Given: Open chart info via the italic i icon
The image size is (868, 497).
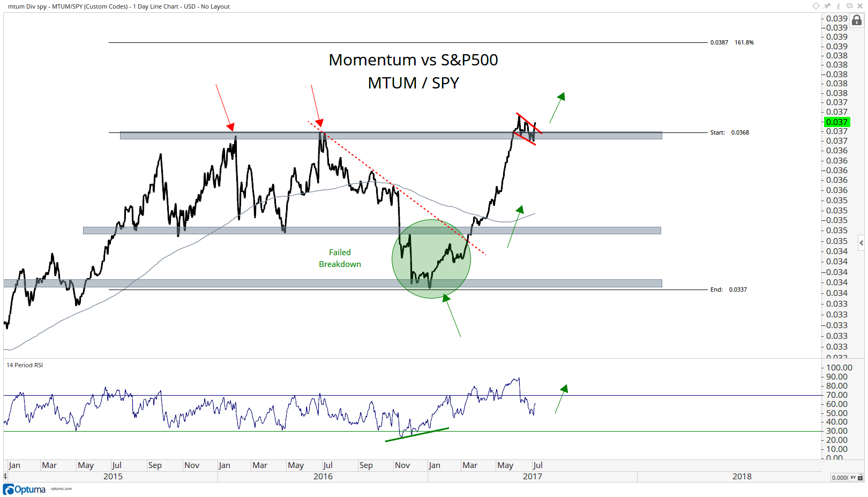Looking at the screenshot, I should point(839,6).
